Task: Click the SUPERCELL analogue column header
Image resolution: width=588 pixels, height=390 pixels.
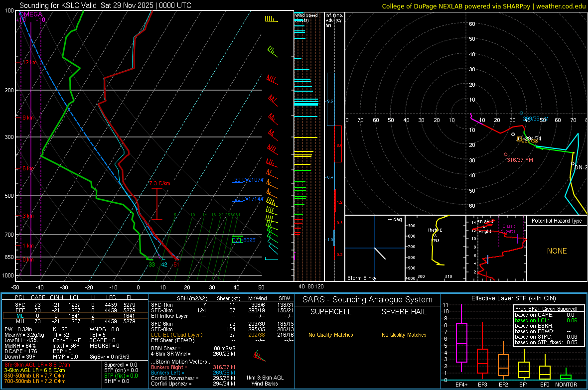Action: point(331,312)
